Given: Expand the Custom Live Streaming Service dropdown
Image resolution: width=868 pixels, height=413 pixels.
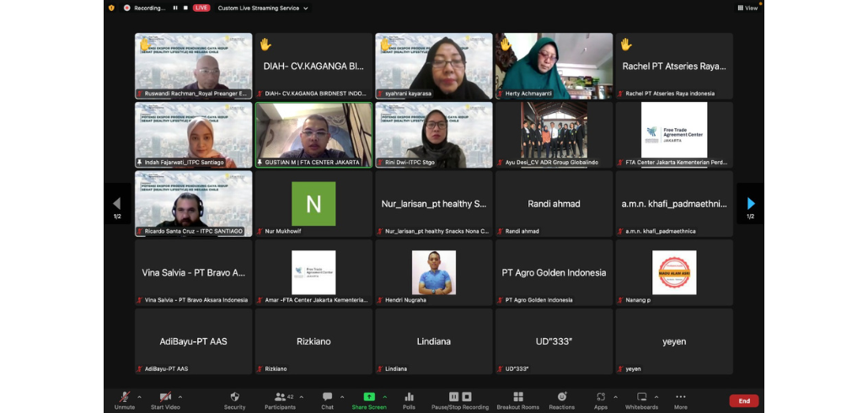Looking at the screenshot, I should [263, 8].
